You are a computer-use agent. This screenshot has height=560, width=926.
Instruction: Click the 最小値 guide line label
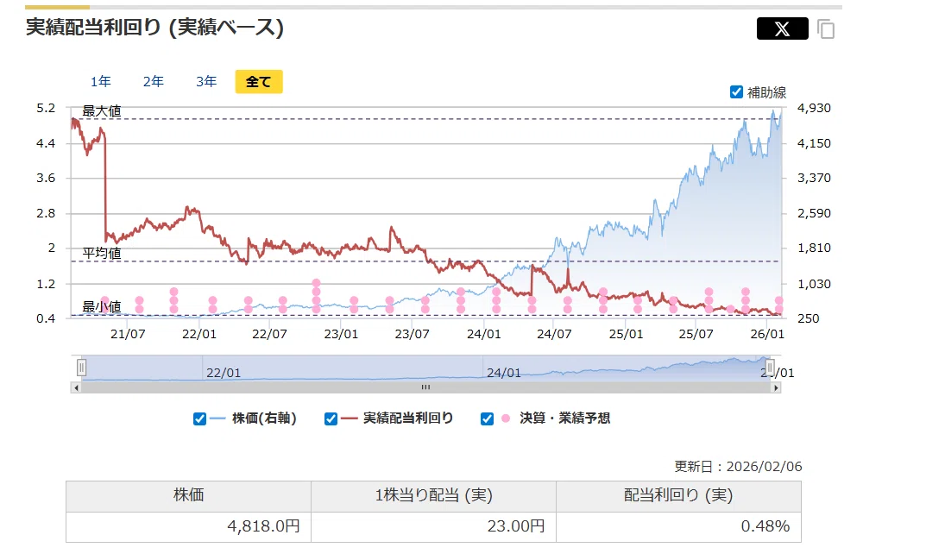(x=102, y=306)
